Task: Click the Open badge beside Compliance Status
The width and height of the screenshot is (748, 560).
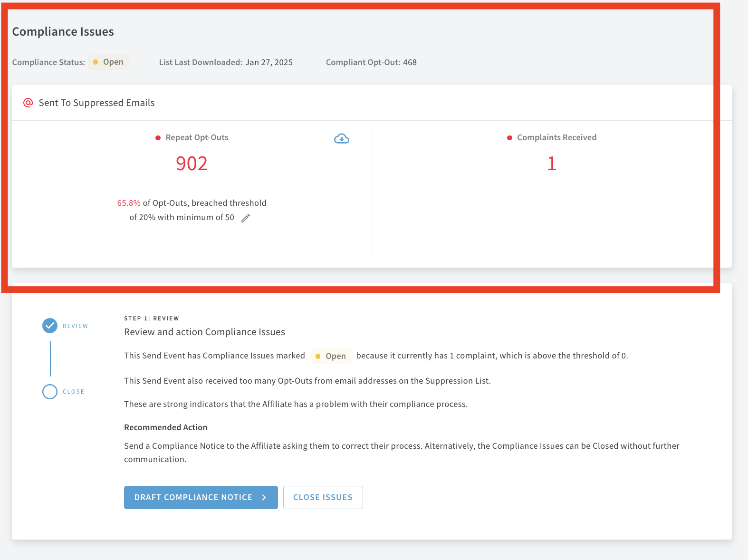Action: point(108,62)
